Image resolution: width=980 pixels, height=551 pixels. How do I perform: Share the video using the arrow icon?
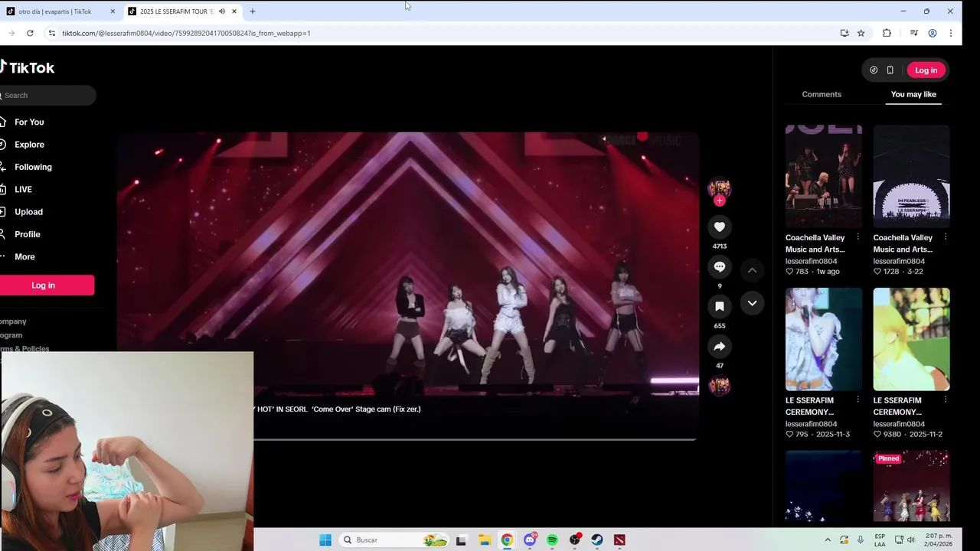719,347
